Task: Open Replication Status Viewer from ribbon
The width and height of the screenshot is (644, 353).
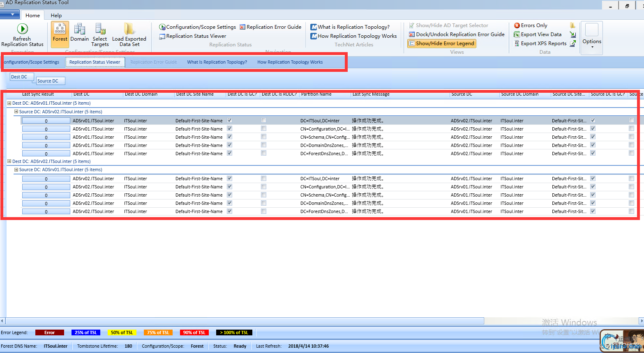Action: (193, 36)
